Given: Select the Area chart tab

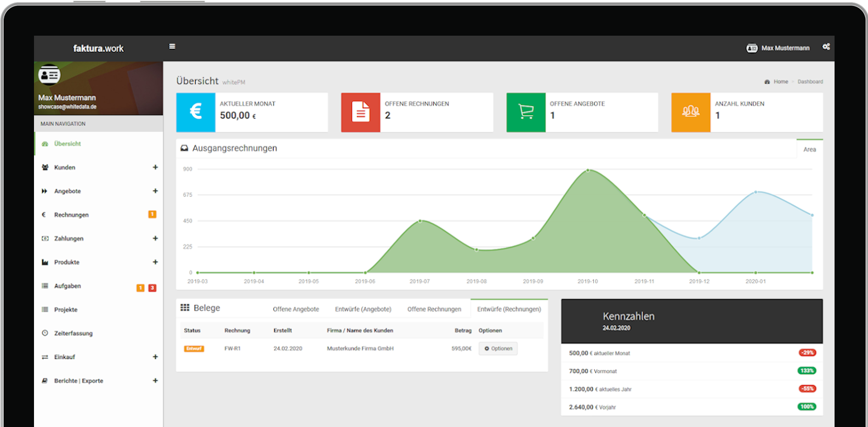Looking at the screenshot, I should (809, 149).
